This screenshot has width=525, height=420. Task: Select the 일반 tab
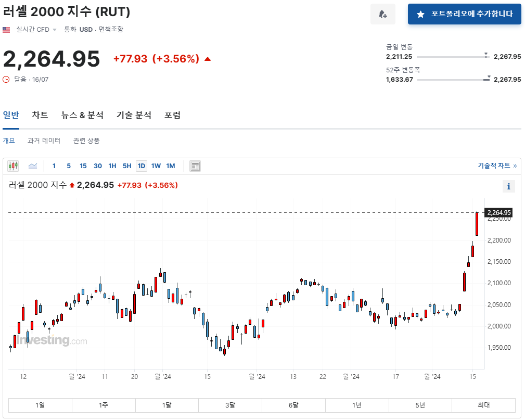[x=11, y=115]
